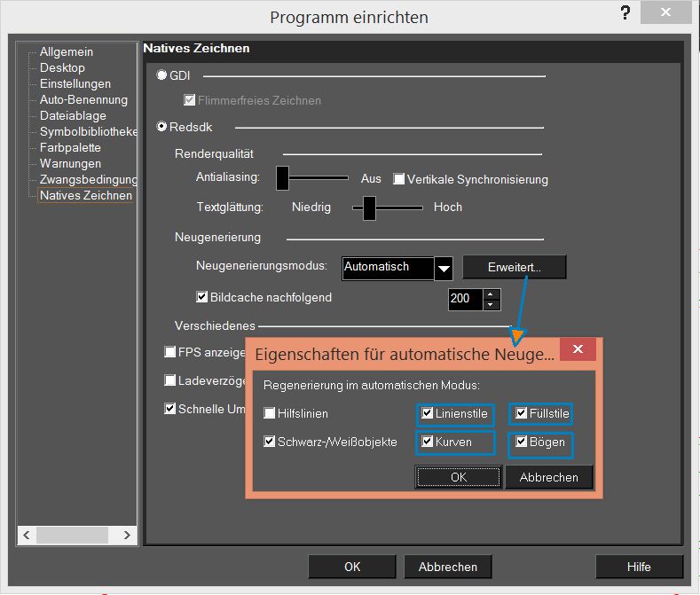Click the Antialiasing slider handle

point(282,178)
